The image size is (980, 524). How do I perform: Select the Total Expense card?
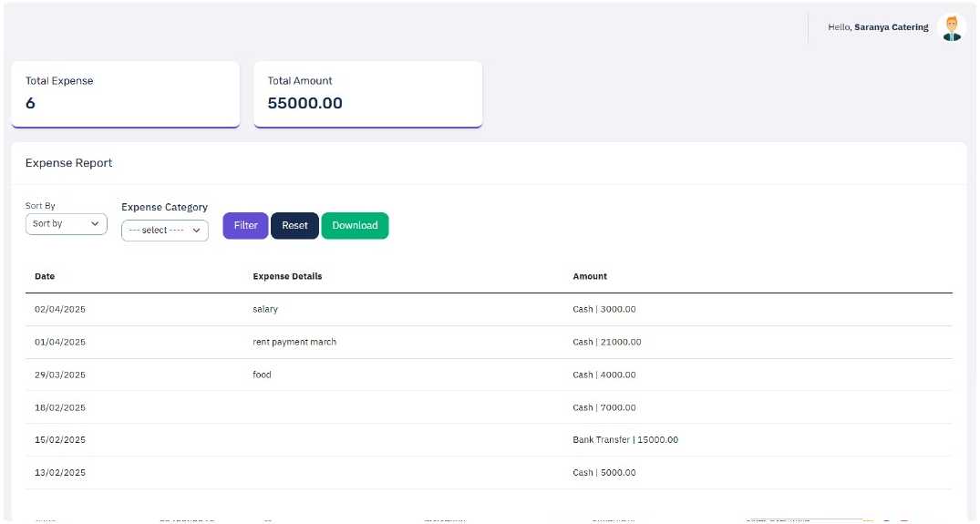(126, 94)
